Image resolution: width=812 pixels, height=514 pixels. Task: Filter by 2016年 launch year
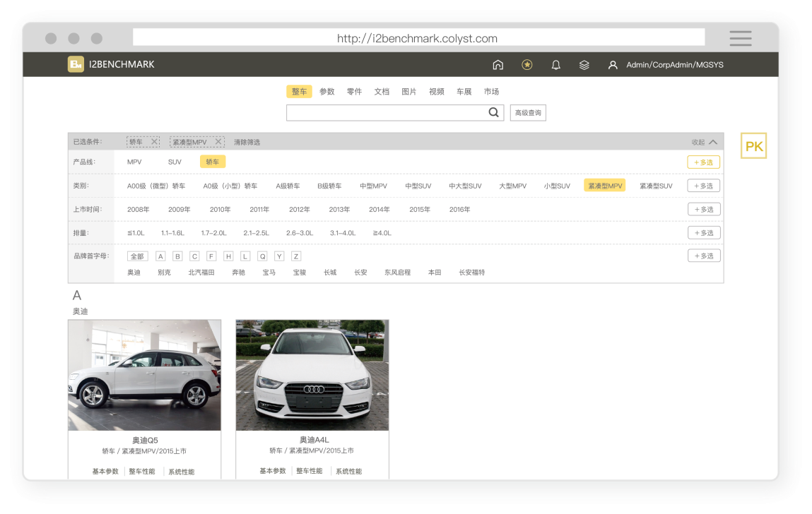pyautogui.click(x=459, y=210)
